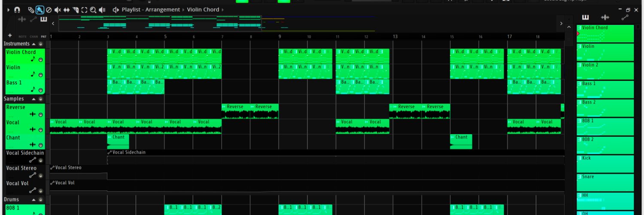This screenshot has height=215, width=644.
Task: Click note icon on Violin Chord track
Action: [33, 59]
